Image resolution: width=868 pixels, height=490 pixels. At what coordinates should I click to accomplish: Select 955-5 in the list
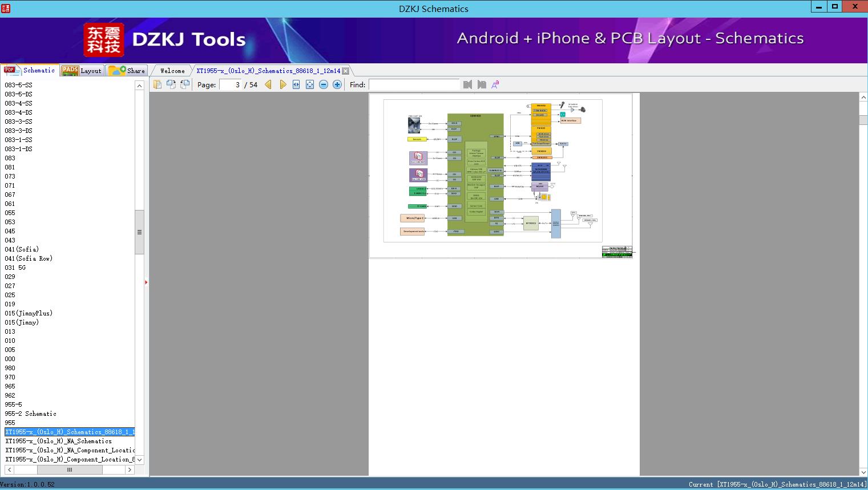pyautogui.click(x=14, y=404)
